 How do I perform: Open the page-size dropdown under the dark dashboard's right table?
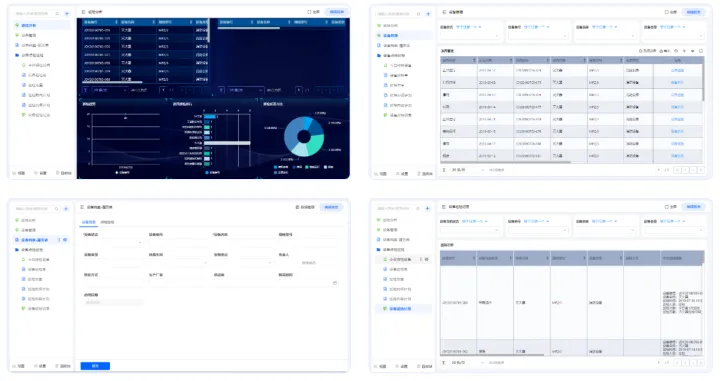246,90
